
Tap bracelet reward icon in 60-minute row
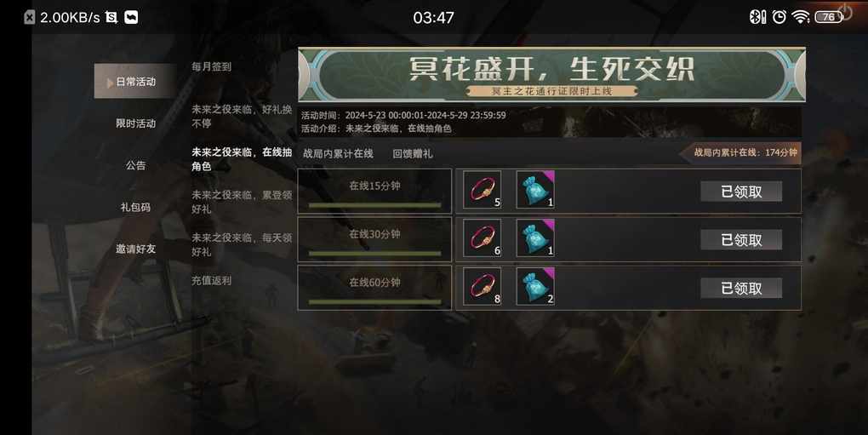click(x=483, y=286)
